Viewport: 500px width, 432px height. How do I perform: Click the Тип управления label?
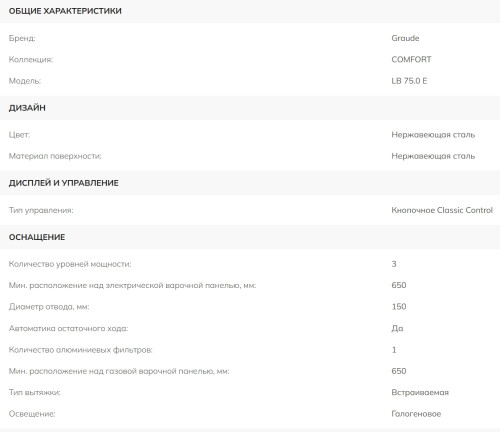tap(41, 210)
